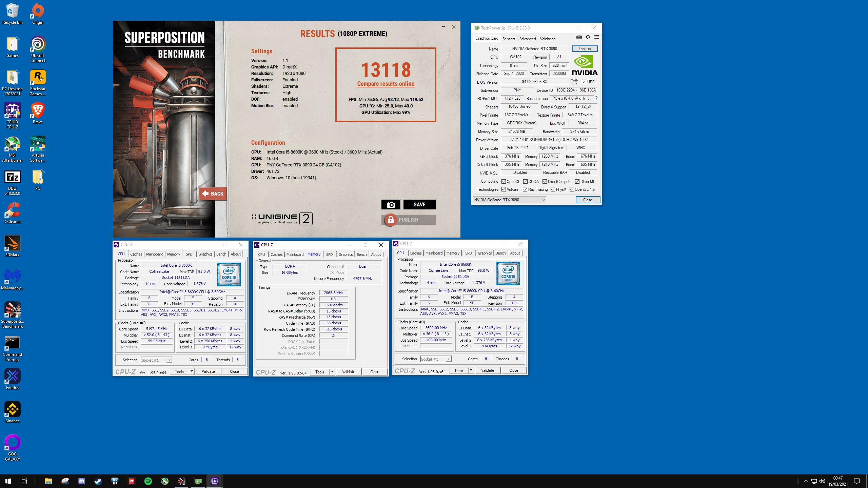Open Malwarebytes desktop icon
The width and height of the screenshot is (868, 488).
pyautogui.click(x=13, y=280)
